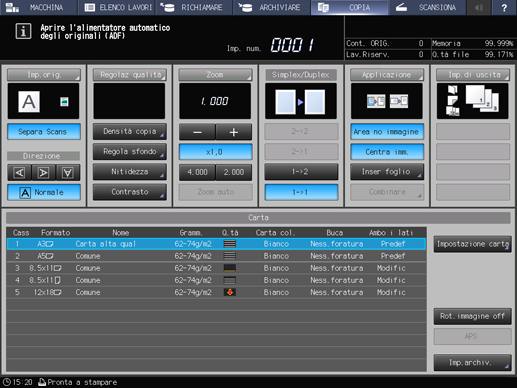Select tray 1 A3 Carta alta qual

pos(216,244)
